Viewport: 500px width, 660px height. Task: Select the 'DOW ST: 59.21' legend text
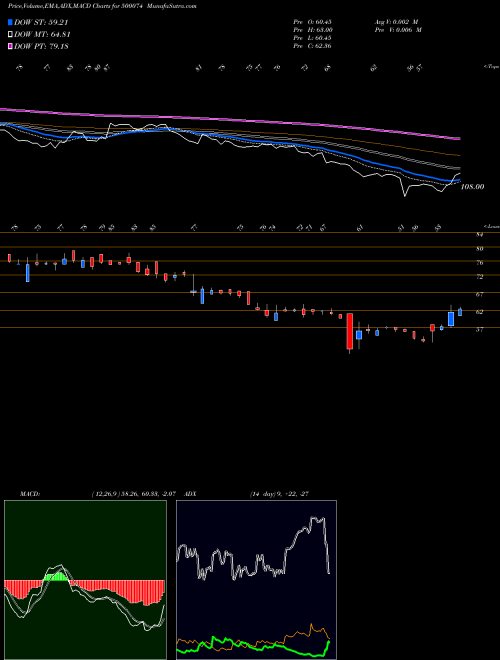[41, 22]
